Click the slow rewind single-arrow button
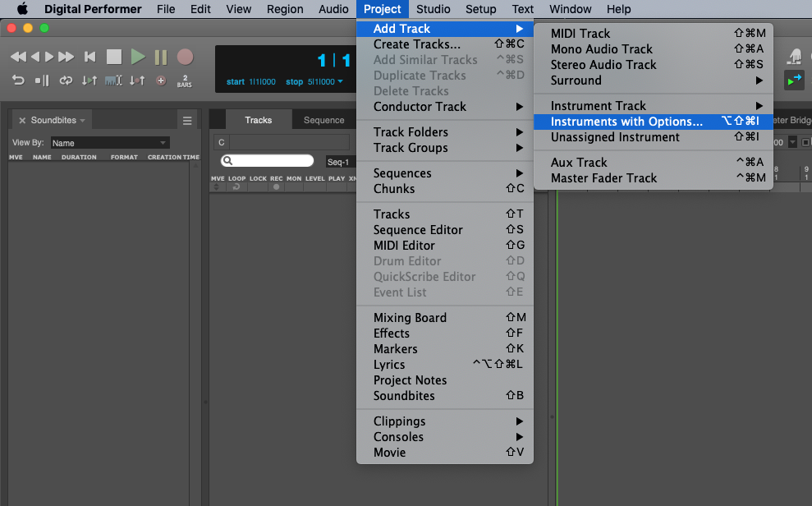 (x=34, y=57)
